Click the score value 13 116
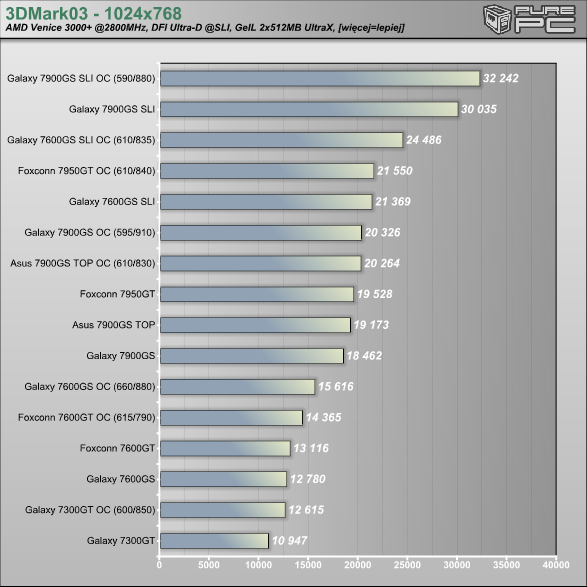The width and height of the screenshot is (587, 587). (311, 448)
